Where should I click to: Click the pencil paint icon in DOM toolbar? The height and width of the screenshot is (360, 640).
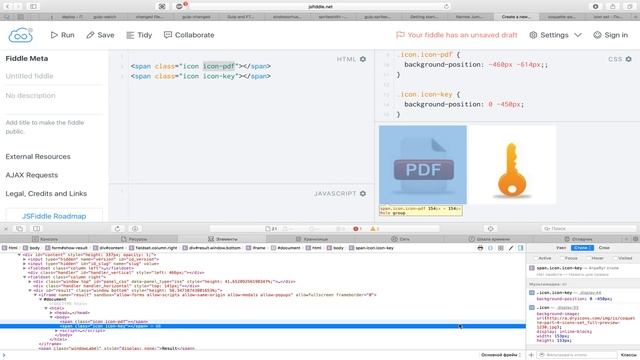511,248
